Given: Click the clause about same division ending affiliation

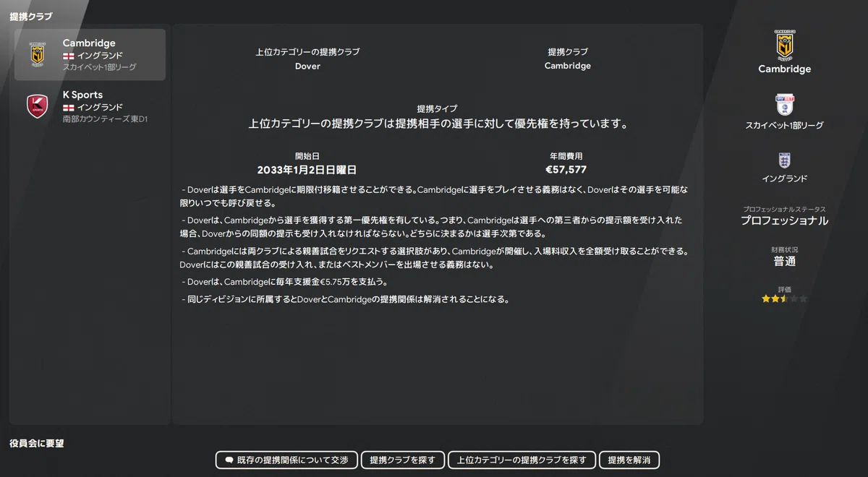Looking at the screenshot, I should pyautogui.click(x=346, y=299).
